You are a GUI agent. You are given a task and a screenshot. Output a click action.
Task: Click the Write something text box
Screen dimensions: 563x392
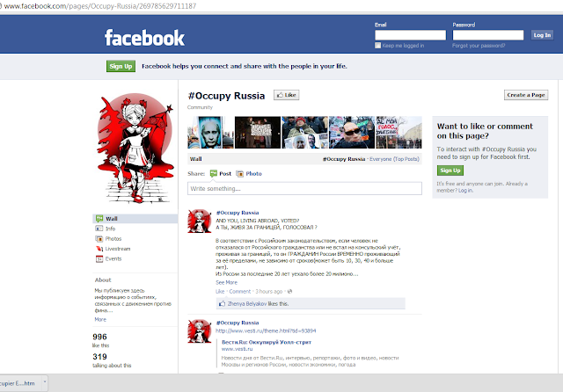304,189
